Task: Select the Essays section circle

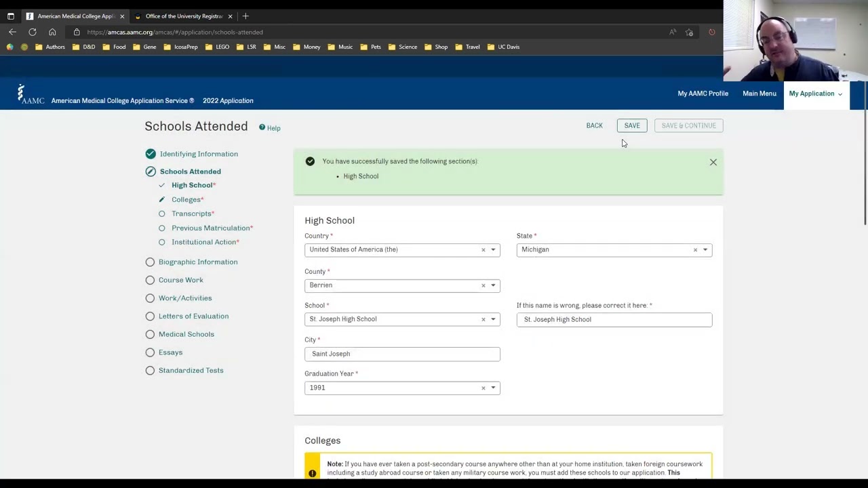Action: click(x=150, y=352)
